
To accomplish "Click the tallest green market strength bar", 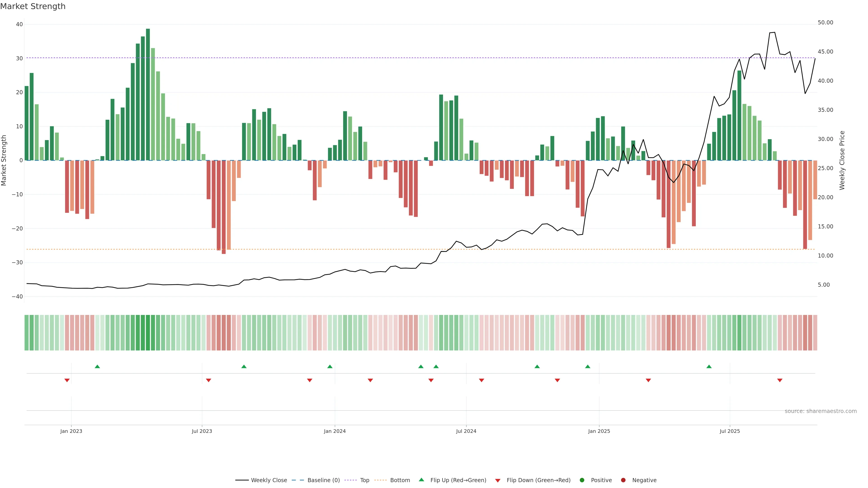I will click(148, 94).
